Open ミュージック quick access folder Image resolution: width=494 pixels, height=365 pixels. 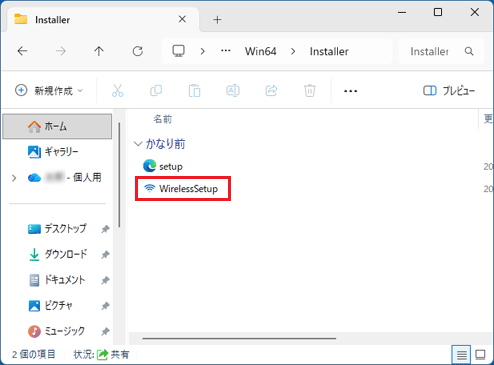56,331
